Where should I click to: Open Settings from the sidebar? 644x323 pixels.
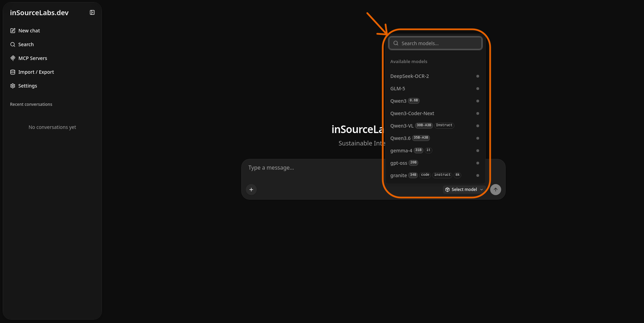pos(52,86)
